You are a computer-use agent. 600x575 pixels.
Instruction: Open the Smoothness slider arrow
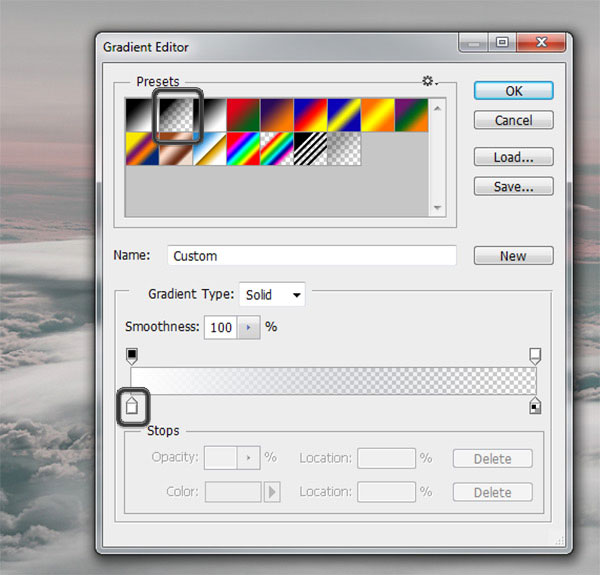[246, 327]
